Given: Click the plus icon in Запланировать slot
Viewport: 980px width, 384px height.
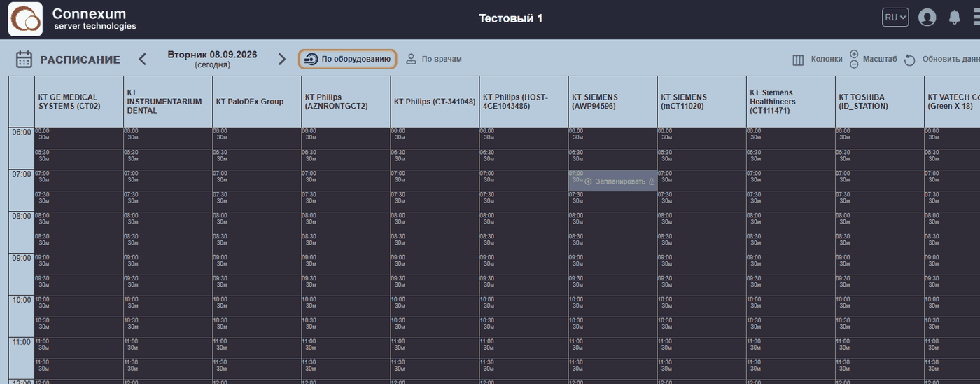Looking at the screenshot, I should [588, 181].
